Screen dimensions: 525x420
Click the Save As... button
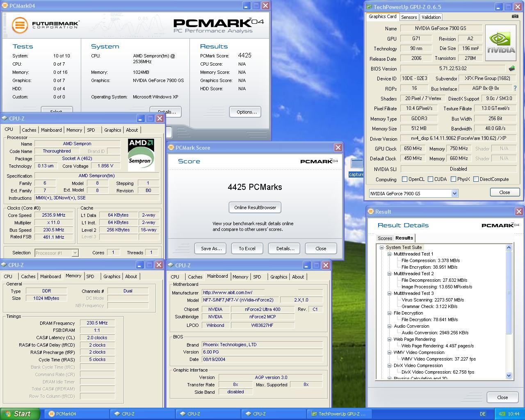coord(211,249)
